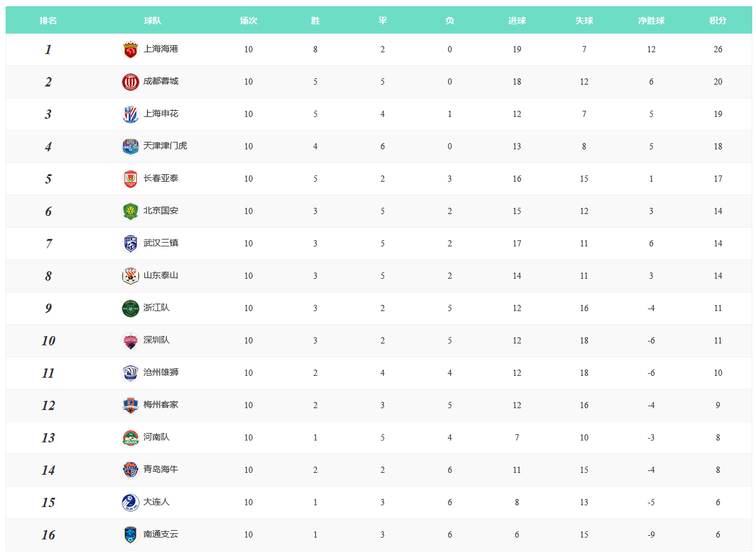Click the 深圳队 team name

[x=157, y=340]
